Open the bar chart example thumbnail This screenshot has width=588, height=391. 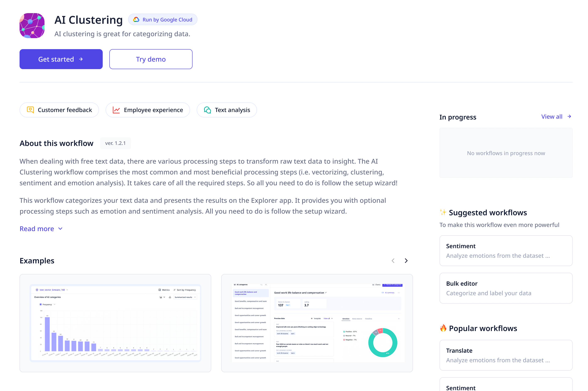[115, 323]
